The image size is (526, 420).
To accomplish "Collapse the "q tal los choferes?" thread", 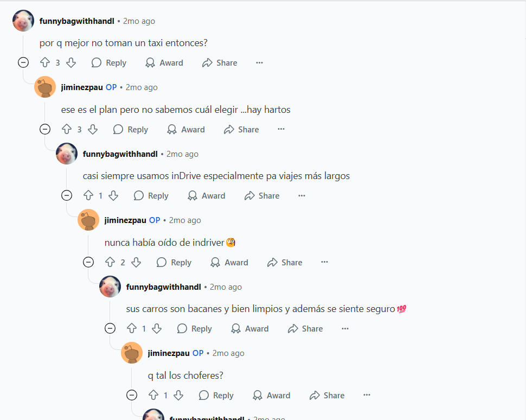I will click(x=131, y=395).
